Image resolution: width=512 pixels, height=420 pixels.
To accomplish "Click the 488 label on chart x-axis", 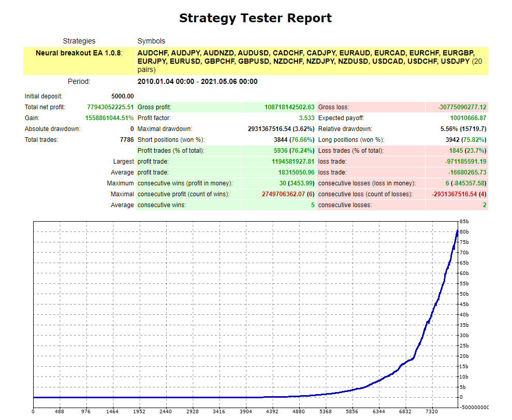I will [x=60, y=412].
